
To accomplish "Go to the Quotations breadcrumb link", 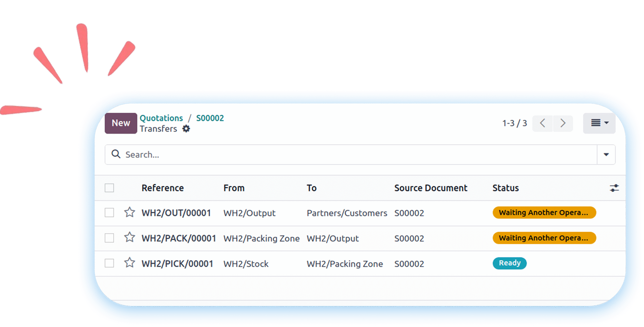I will click(x=161, y=118).
